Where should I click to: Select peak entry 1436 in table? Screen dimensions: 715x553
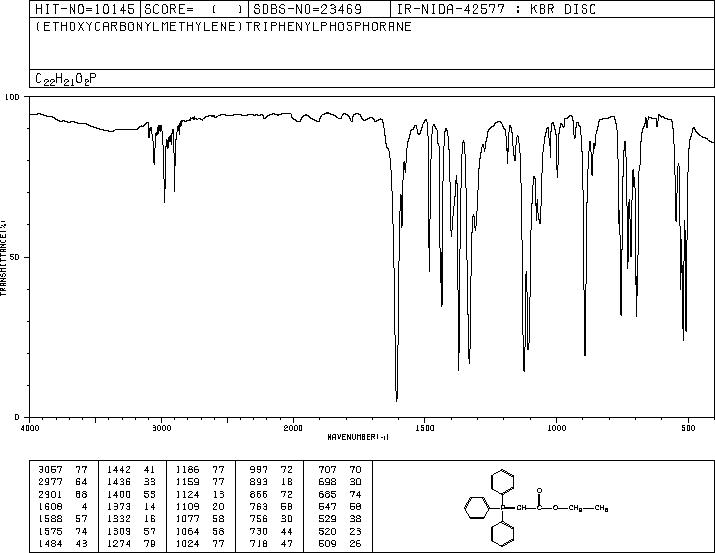pyautogui.click(x=131, y=482)
